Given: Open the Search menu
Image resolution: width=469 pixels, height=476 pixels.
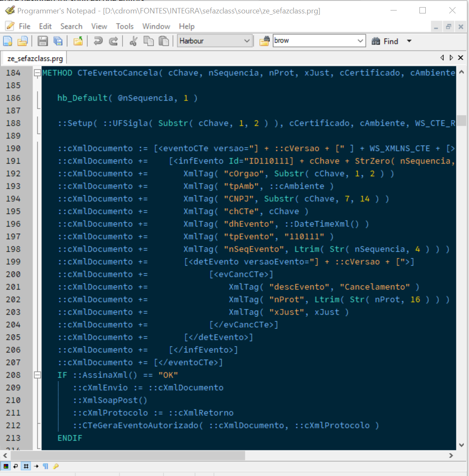Looking at the screenshot, I should point(71,26).
